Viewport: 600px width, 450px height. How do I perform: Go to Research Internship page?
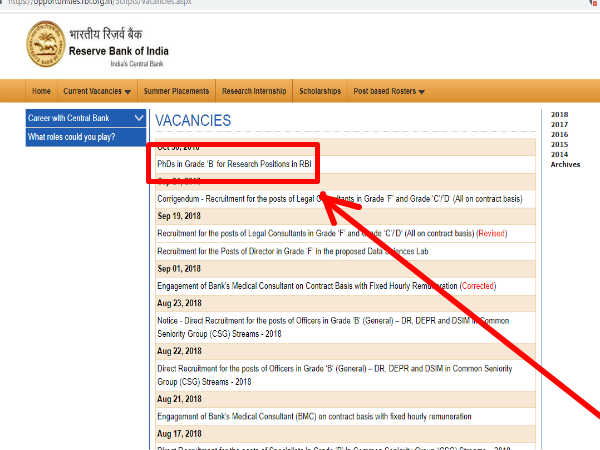tap(254, 91)
